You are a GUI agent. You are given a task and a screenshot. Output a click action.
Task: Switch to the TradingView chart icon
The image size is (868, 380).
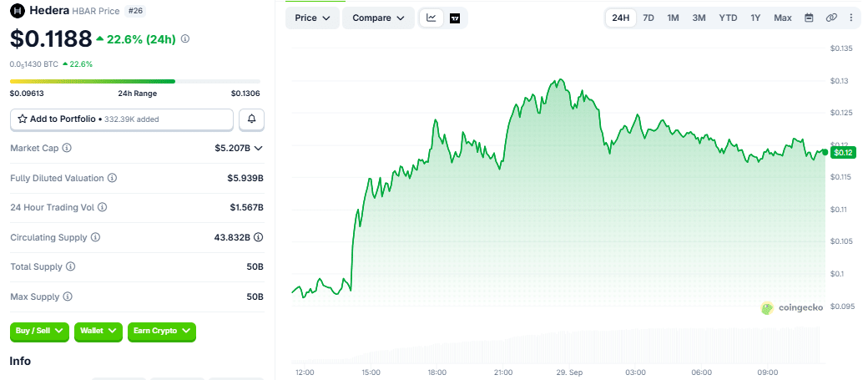pos(455,18)
